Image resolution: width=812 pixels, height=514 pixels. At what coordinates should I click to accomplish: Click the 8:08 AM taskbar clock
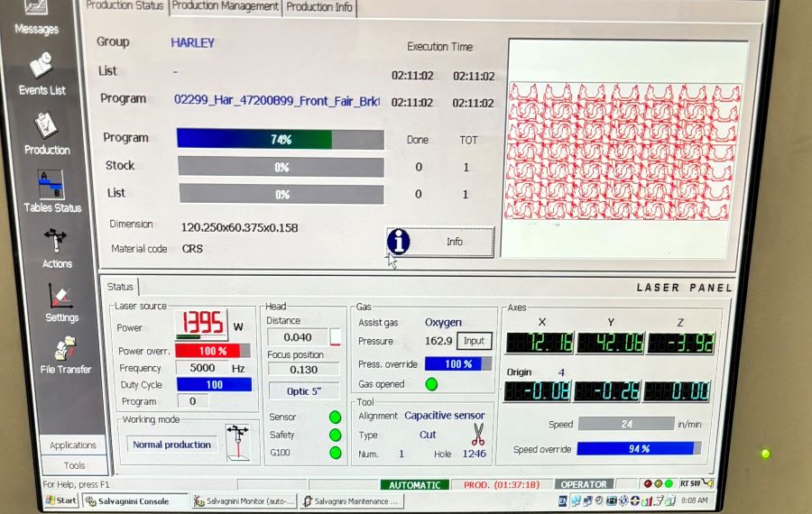(695, 500)
